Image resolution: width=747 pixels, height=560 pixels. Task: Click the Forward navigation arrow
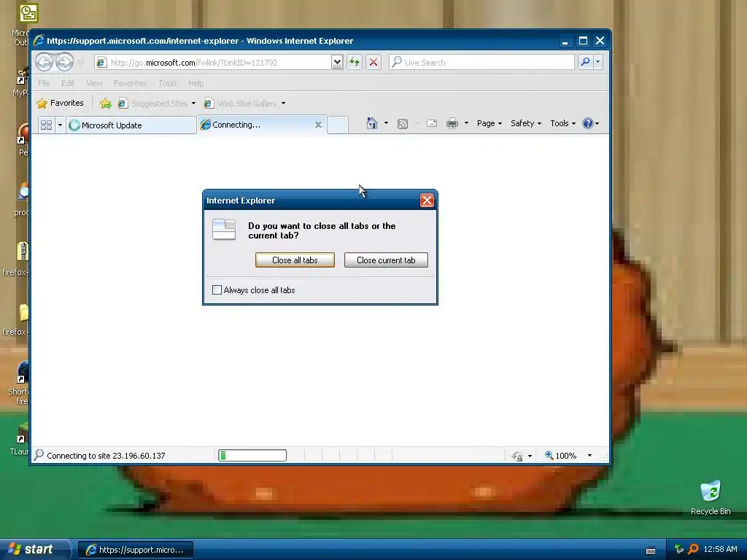coord(64,62)
